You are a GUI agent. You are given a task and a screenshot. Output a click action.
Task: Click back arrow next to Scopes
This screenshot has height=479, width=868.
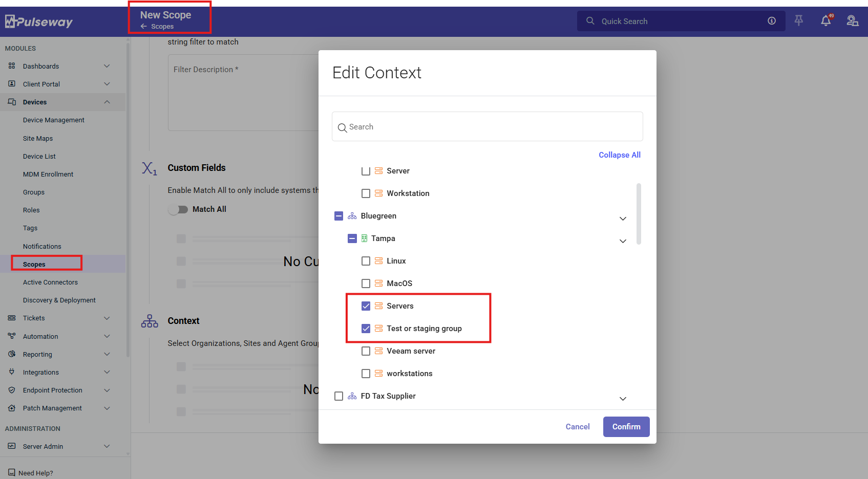[x=144, y=26]
